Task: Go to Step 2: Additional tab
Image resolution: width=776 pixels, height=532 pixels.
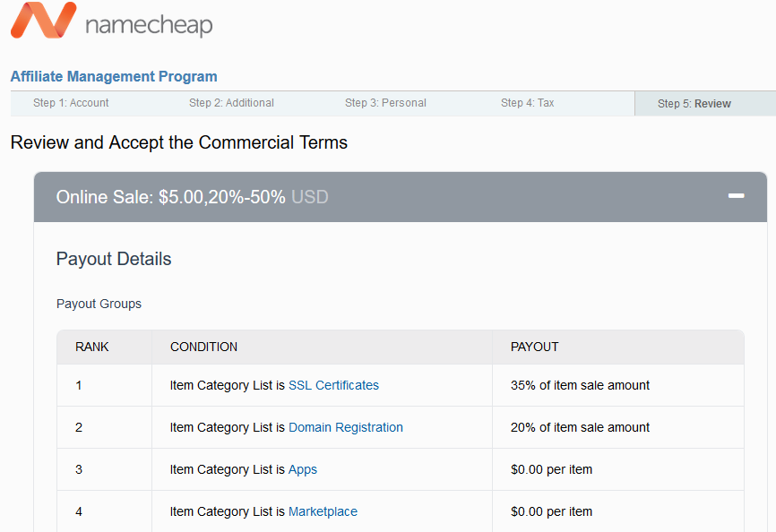Action: [231, 103]
